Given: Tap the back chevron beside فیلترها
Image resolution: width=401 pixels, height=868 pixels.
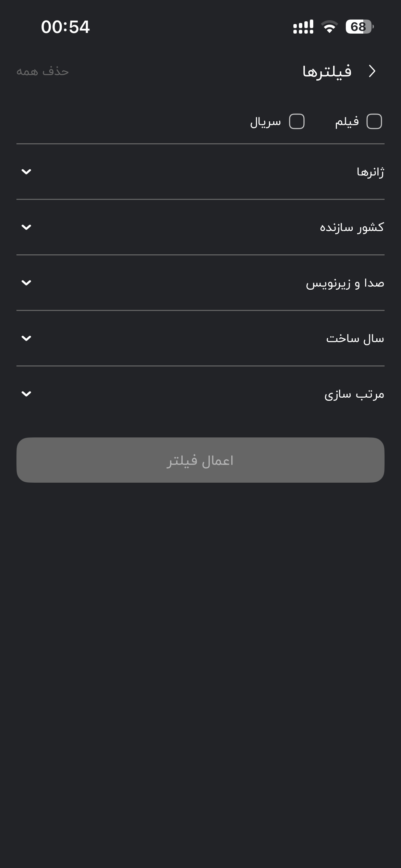Looking at the screenshot, I should pyautogui.click(x=372, y=71).
